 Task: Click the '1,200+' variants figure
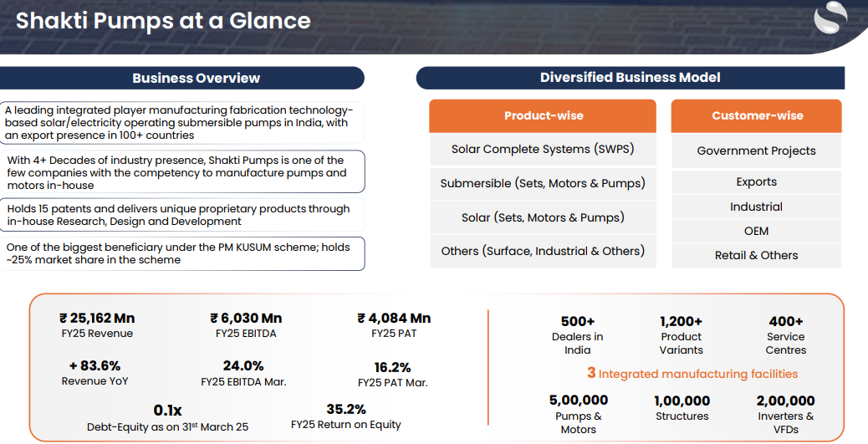(681, 322)
